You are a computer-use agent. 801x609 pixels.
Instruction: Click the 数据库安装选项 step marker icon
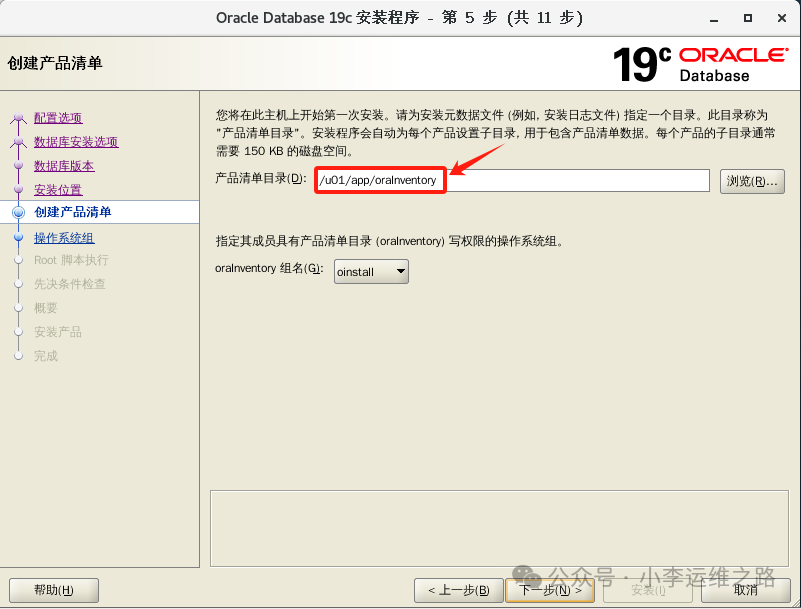pyautogui.click(x=18, y=142)
